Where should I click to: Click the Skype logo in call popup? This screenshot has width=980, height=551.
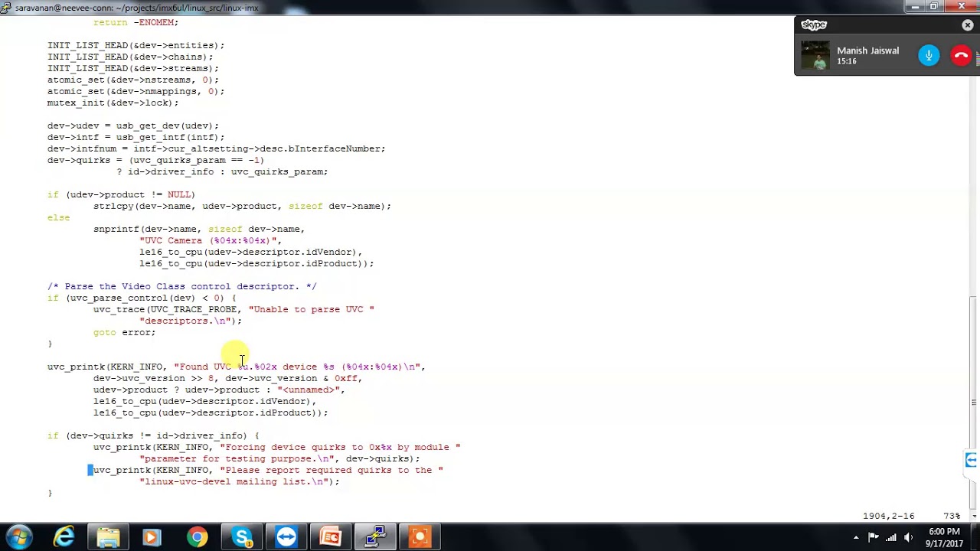point(814,25)
